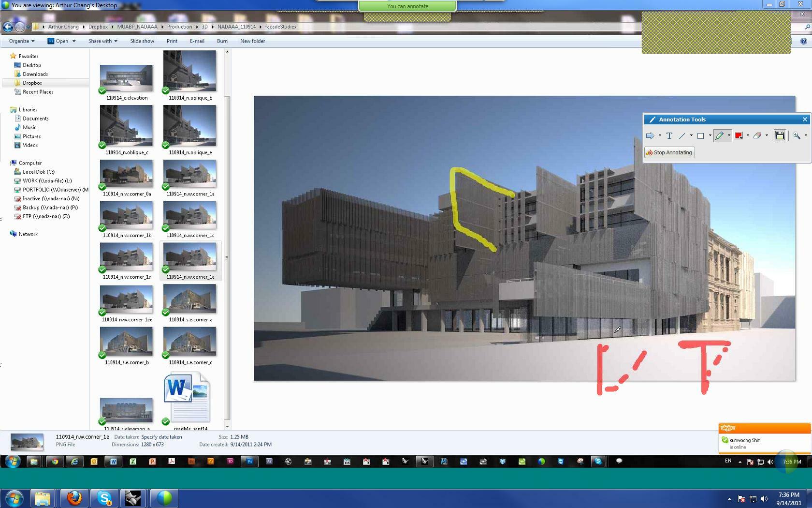This screenshot has width=812, height=508.
Task: Open the Network item in the sidebar
Action: coord(28,234)
